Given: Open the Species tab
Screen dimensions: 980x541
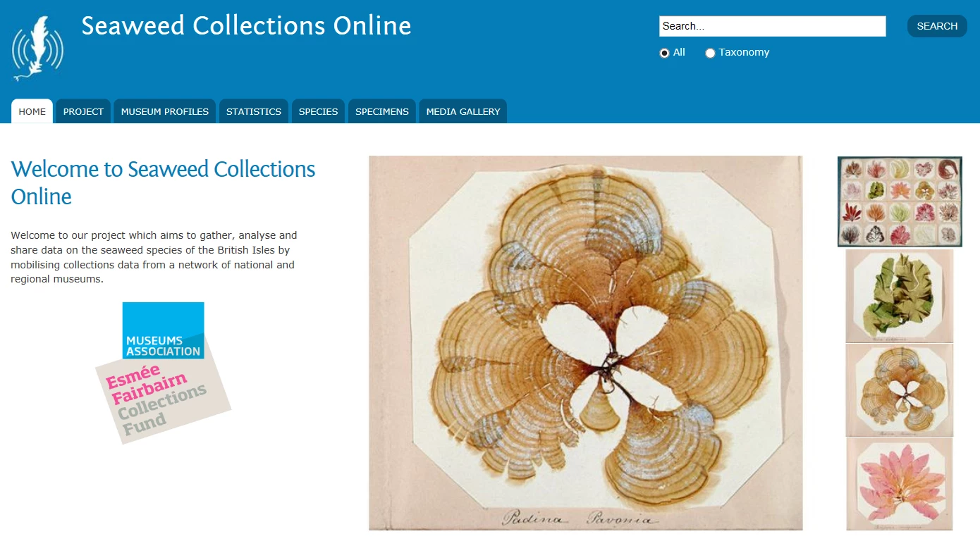Looking at the screenshot, I should (x=318, y=111).
